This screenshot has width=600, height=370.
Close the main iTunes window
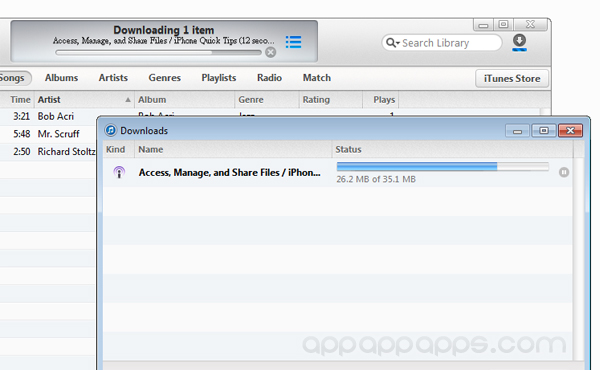[x=530, y=24]
